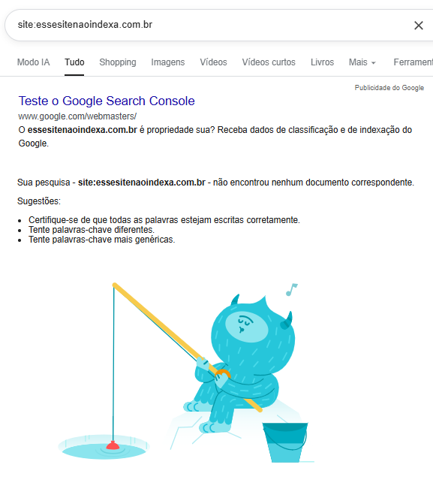
Task: Expand the Mais dropdown menu
Action: [362, 62]
